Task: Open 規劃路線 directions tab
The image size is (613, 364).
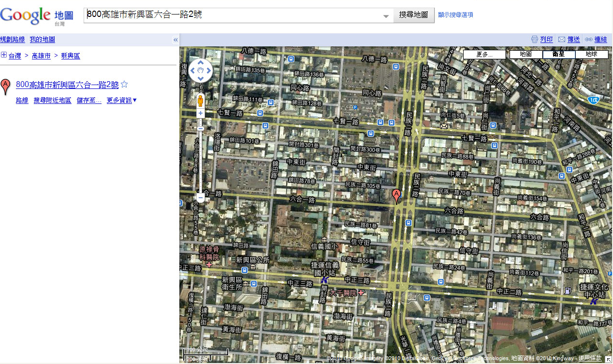Action: pos(13,40)
